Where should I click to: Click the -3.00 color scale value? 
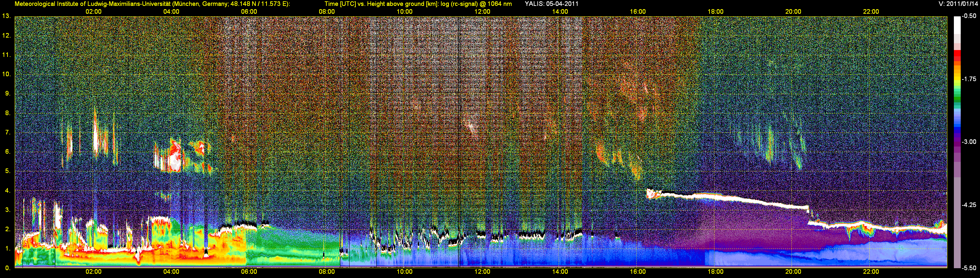(969, 142)
